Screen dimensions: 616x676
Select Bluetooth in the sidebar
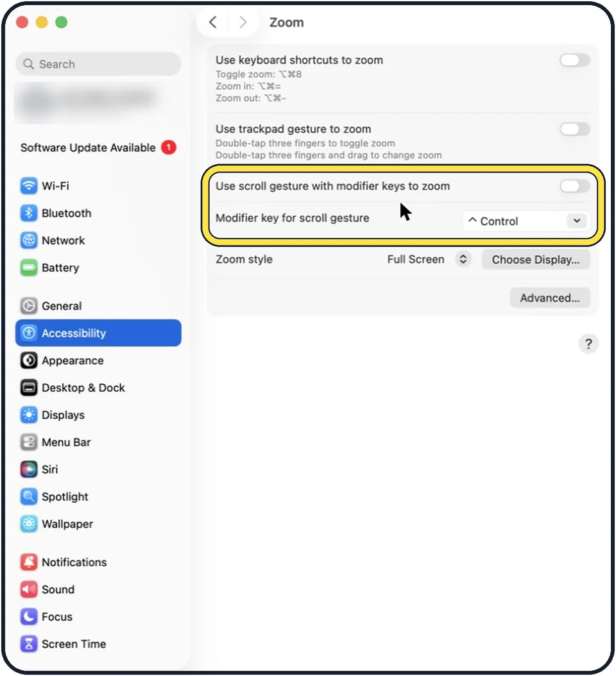(x=98, y=213)
